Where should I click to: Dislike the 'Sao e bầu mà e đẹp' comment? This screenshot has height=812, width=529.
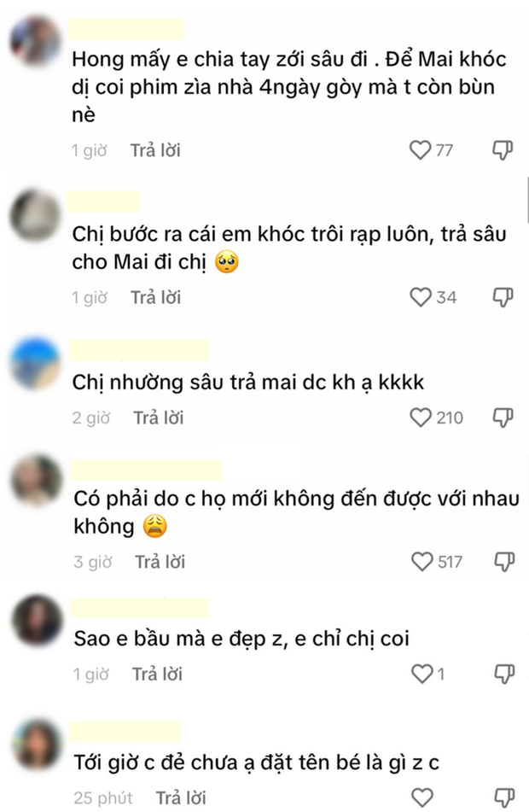click(x=504, y=674)
